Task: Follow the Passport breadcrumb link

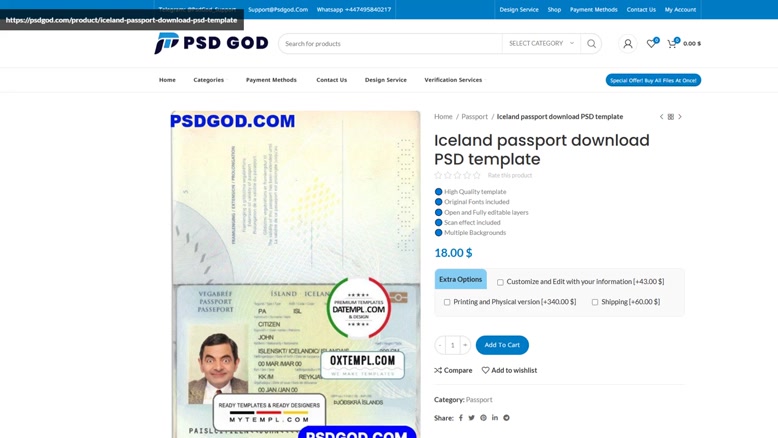Action: tap(474, 117)
